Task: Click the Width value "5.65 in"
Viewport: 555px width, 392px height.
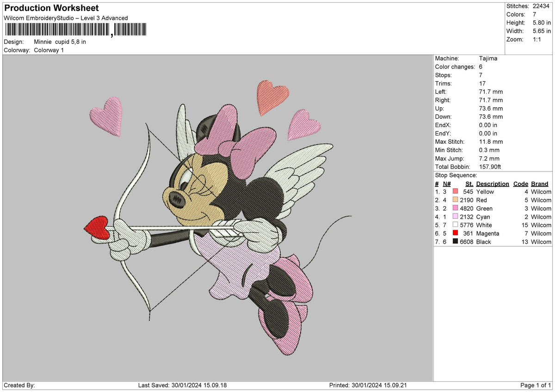Action: pyautogui.click(x=542, y=31)
